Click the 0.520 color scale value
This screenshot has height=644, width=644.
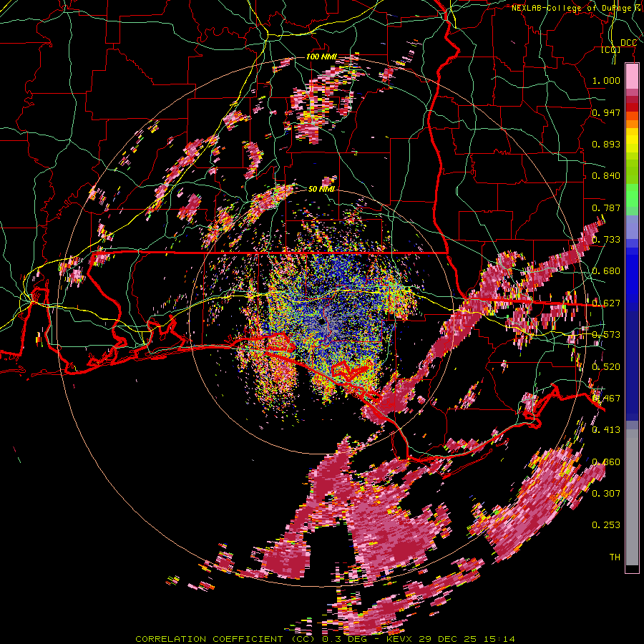[x=606, y=366]
